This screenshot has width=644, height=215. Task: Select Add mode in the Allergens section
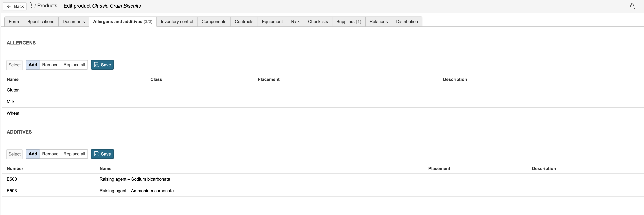coord(33,65)
